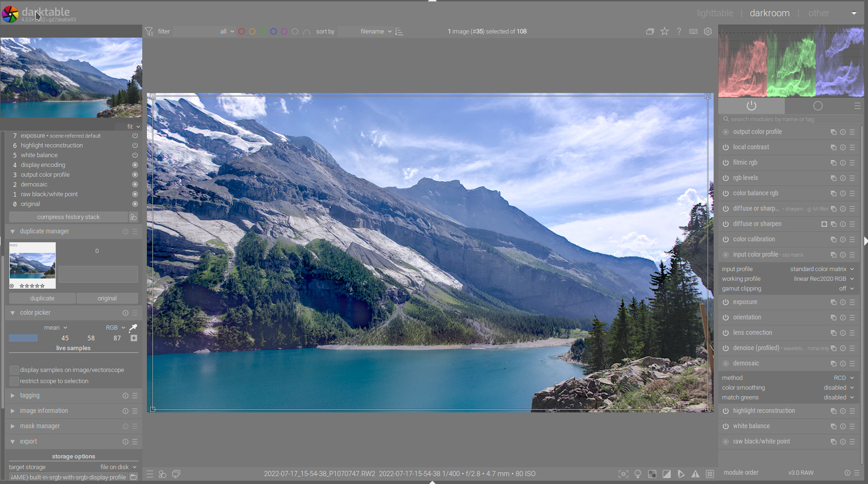Click the help question mark icon
The image size is (868, 484).
coord(679,31)
